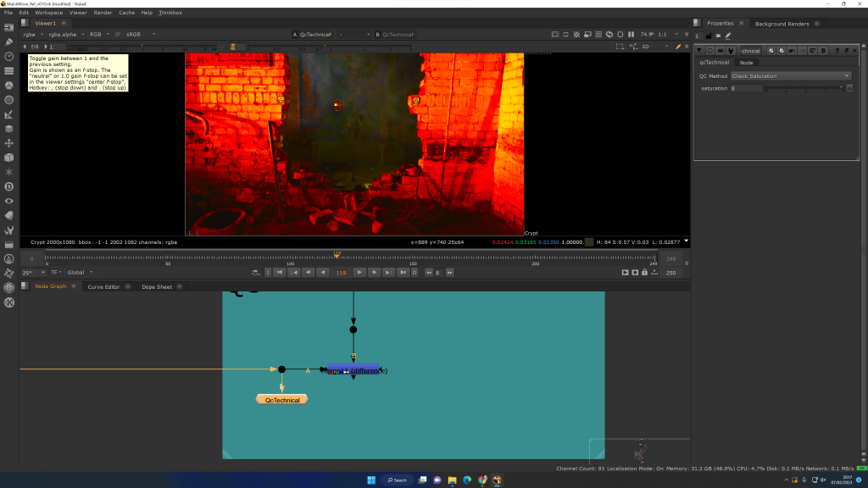Switch to the Node tab in properties

coord(746,63)
